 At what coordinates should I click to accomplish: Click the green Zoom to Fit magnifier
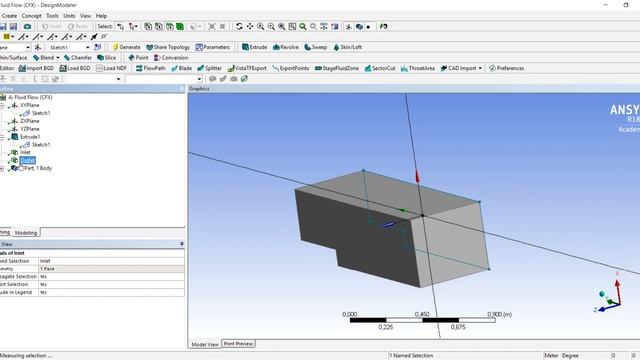[x=303, y=27]
